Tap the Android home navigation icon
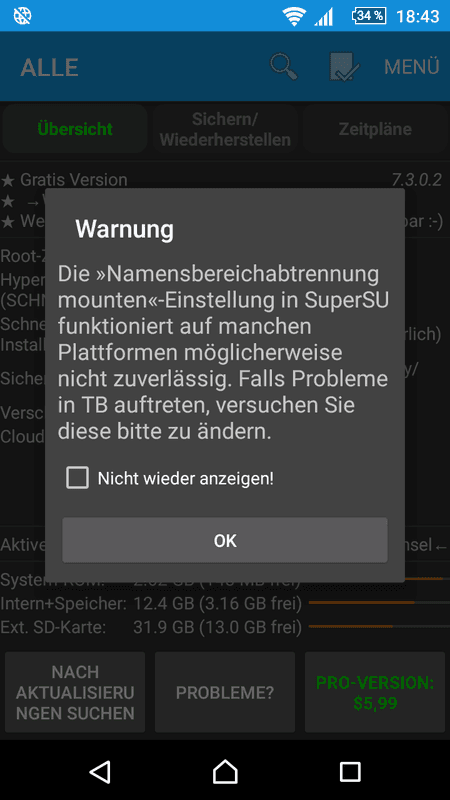Screen dimensions: 450x800 click(x=225, y=771)
